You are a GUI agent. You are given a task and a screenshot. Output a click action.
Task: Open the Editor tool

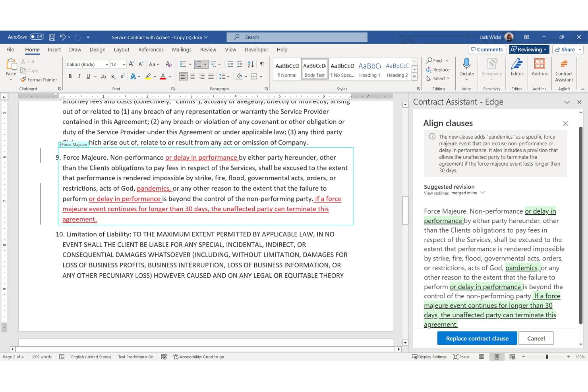(516, 68)
